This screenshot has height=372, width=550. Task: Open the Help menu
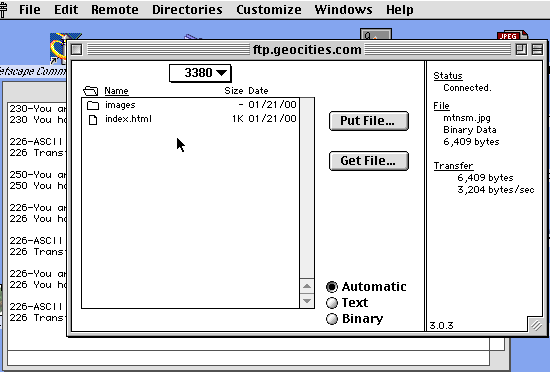click(400, 9)
